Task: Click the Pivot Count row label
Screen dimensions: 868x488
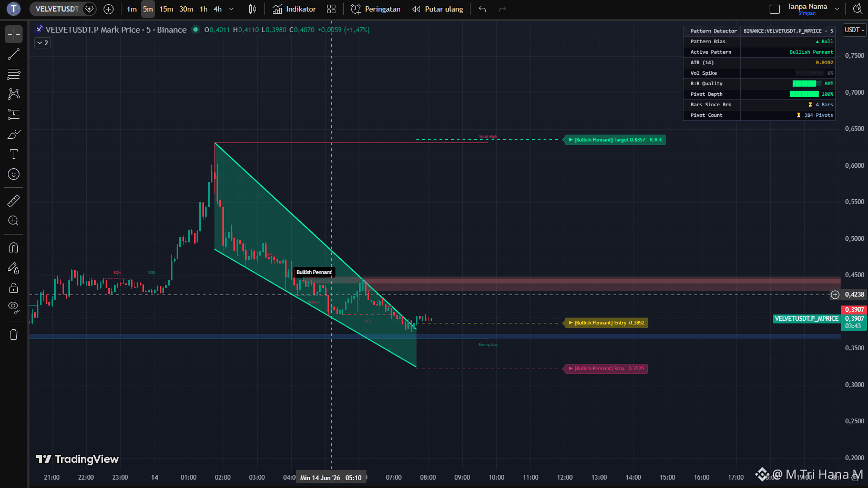Action: click(706, 115)
